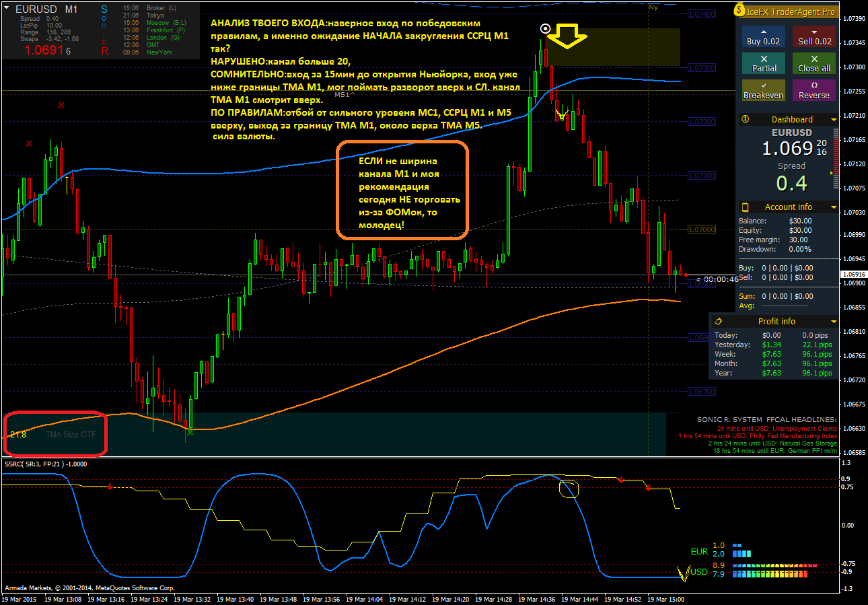Screen dimensions: 868x605
Task: Click the Month $7.63 profit row
Action: (x=774, y=363)
